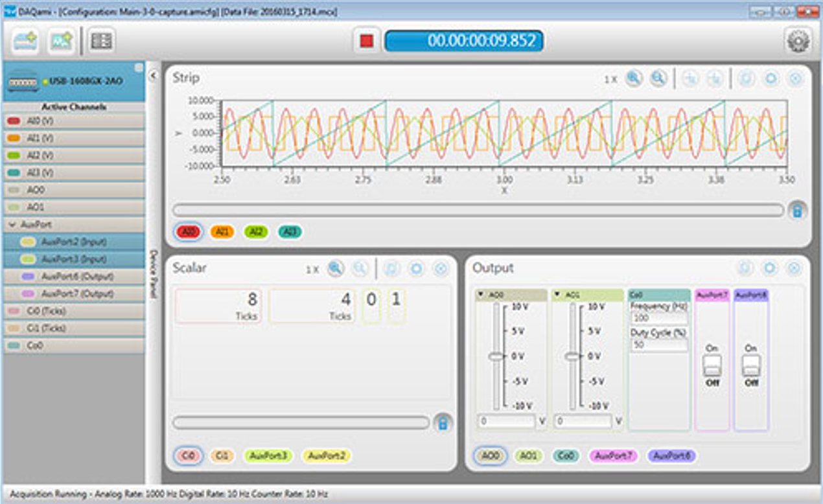The width and height of the screenshot is (823, 504).
Task: Click the Strip display horizontal scrollbar
Action: tap(478, 210)
